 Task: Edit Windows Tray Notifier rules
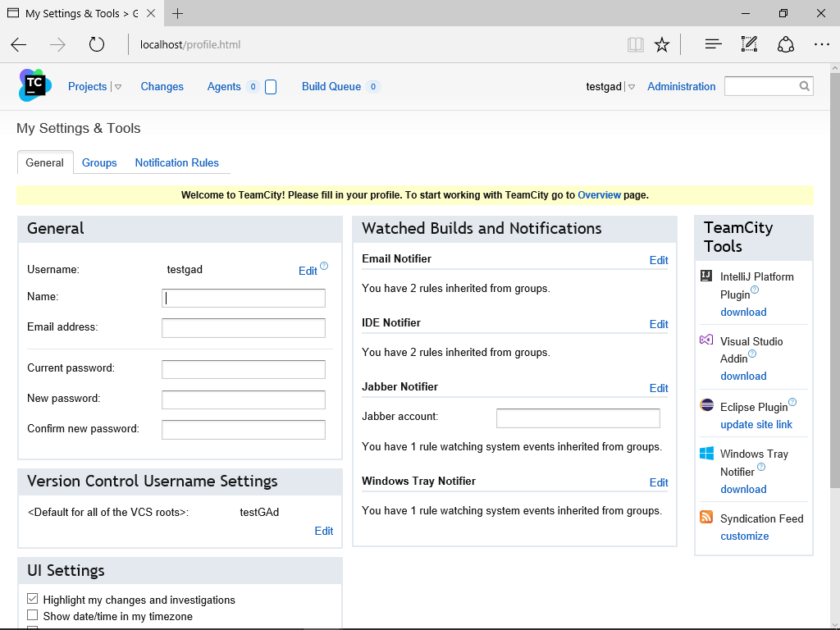coord(659,482)
